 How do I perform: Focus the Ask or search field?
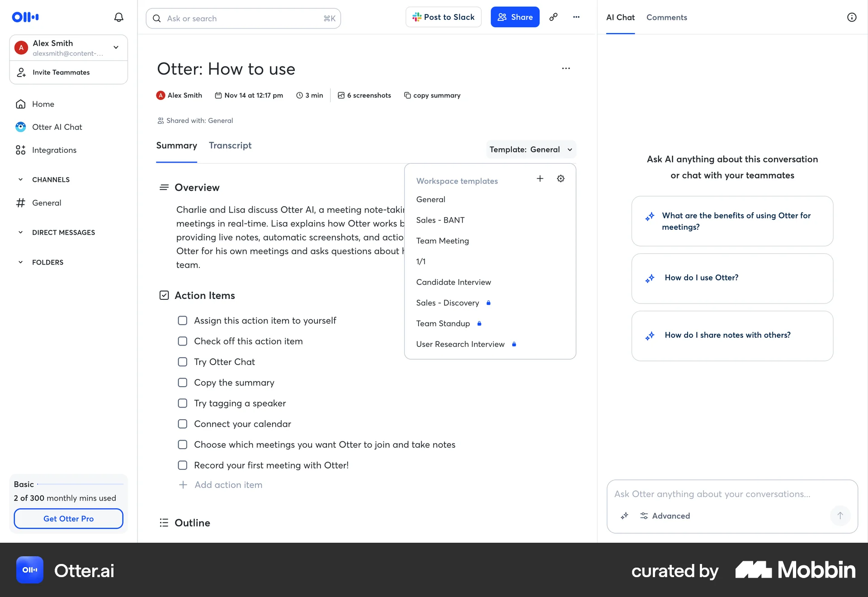pyautogui.click(x=243, y=19)
